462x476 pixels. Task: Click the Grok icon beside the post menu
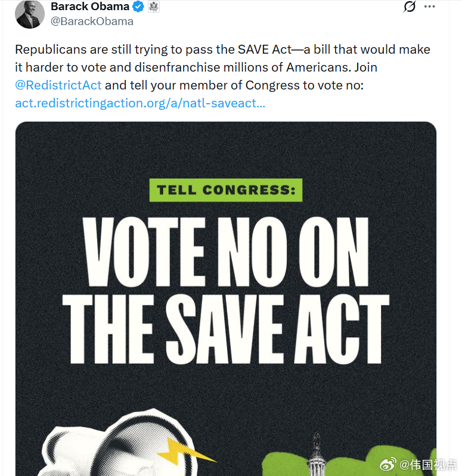click(x=410, y=7)
